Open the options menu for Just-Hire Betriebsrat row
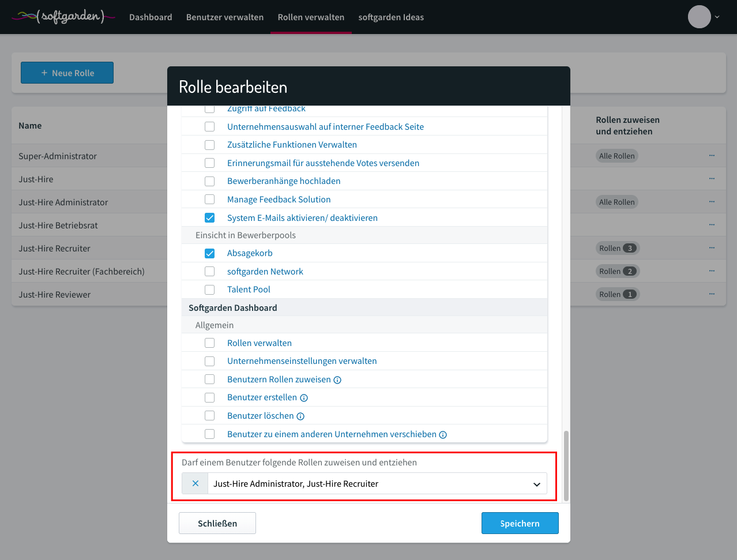737x560 pixels. point(712,225)
